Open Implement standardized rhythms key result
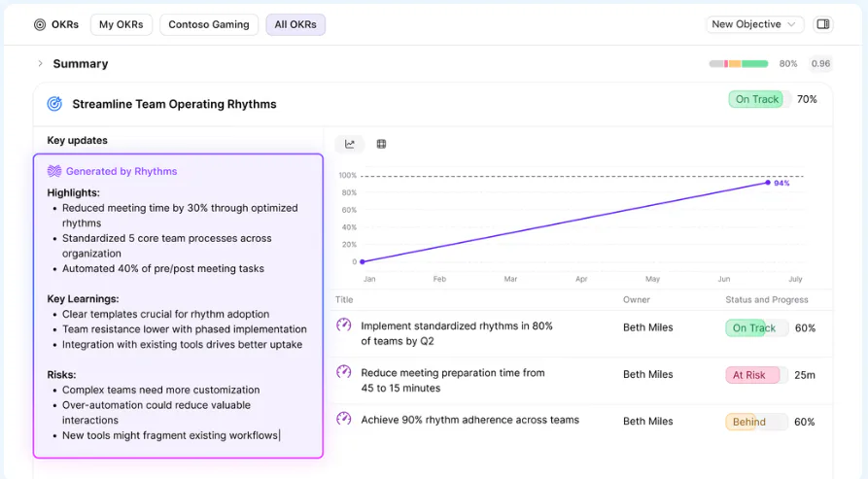The image size is (868, 479). click(x=457, y=333)
